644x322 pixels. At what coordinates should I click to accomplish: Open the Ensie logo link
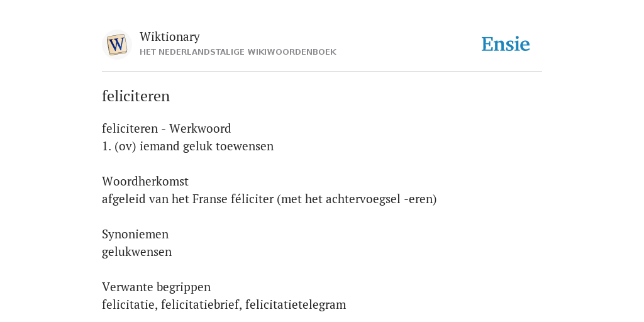click(x=506, y=44)
